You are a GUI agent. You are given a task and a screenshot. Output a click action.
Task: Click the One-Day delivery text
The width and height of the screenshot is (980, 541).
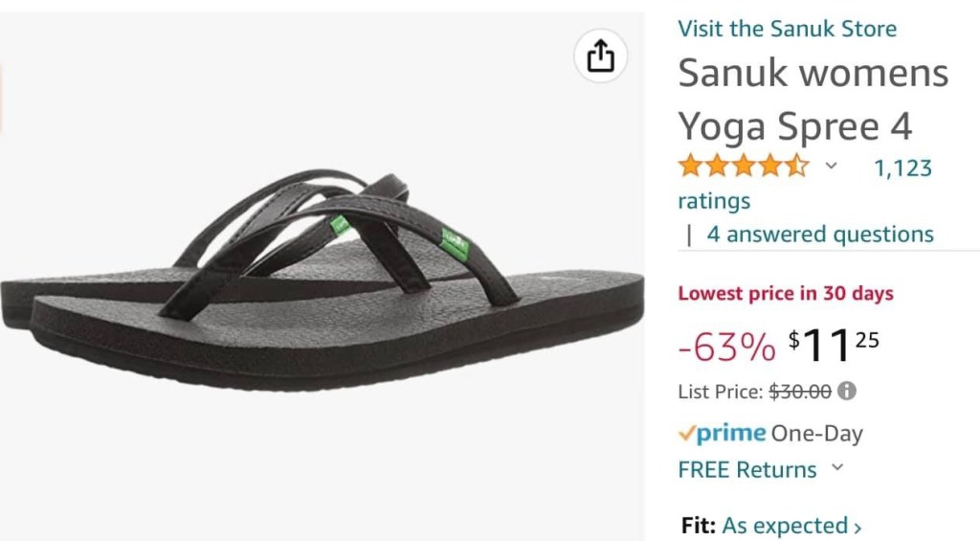pyautogui.click(x=817, y=434)
